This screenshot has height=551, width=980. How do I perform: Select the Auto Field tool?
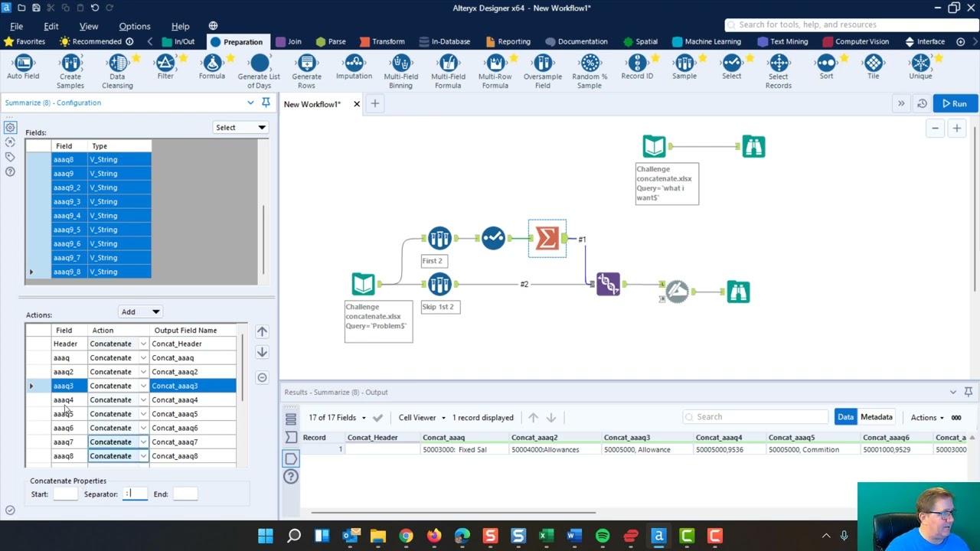[23, 68]
